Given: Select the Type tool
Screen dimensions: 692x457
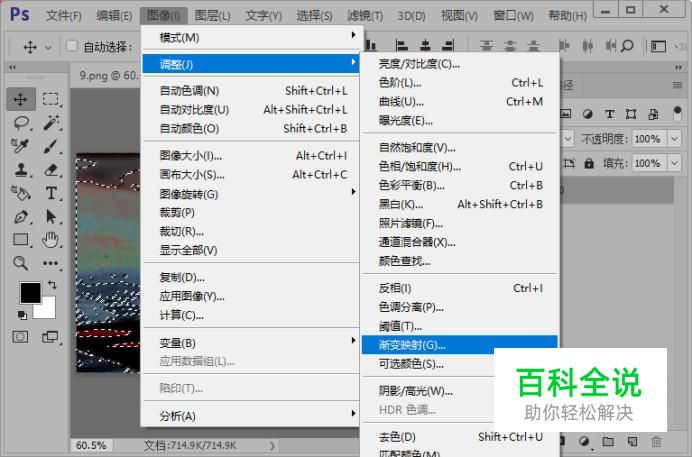Looking at the screenshot, I should [51, 193].
